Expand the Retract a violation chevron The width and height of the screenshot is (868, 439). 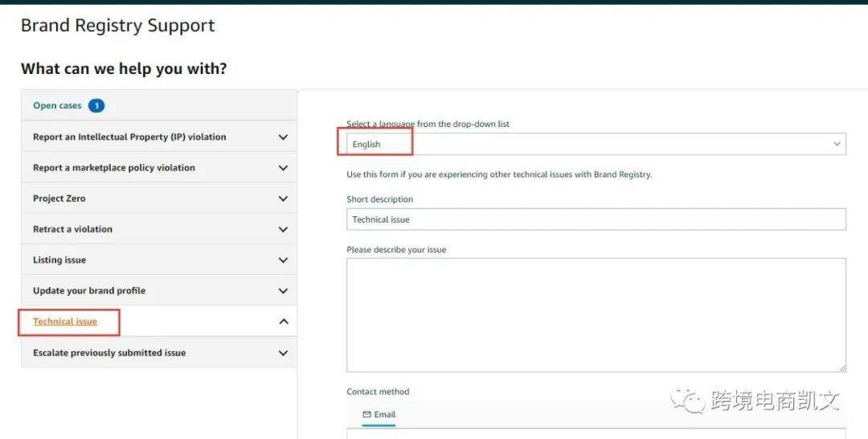[x=283, y=229]
